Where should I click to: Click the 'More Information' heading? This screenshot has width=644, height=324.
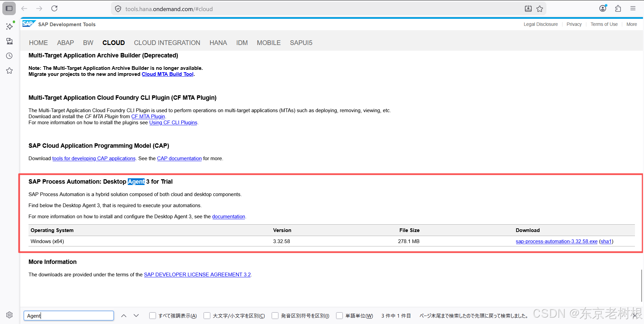coord(52,262)
